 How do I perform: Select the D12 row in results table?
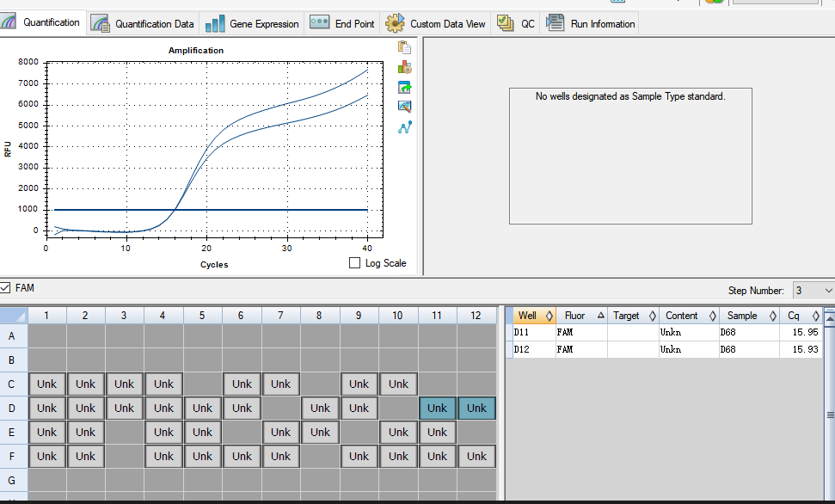[664, 349]
